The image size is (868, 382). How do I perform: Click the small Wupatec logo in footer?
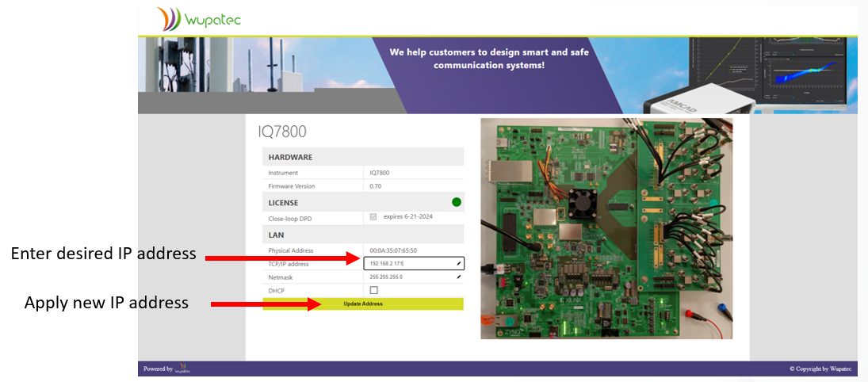(182, 369)
